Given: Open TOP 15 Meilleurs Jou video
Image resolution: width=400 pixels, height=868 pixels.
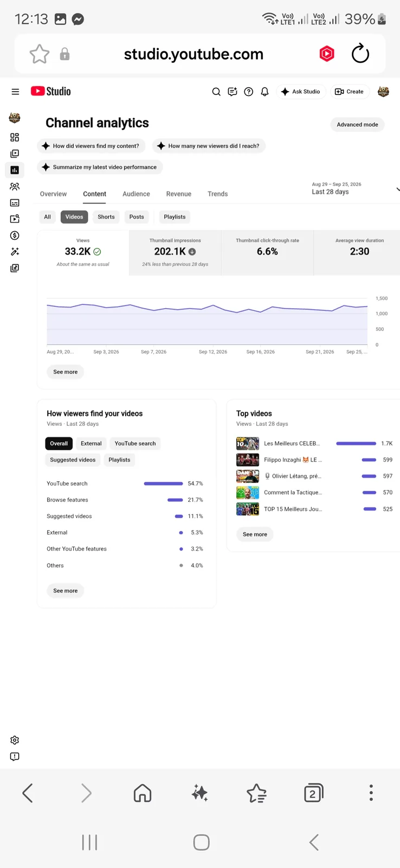Looking at the screenshot, I should tap(314, 509).
